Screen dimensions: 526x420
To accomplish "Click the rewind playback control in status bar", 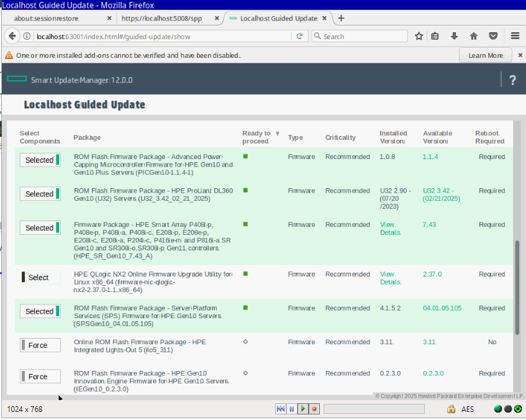I will 281,409.
